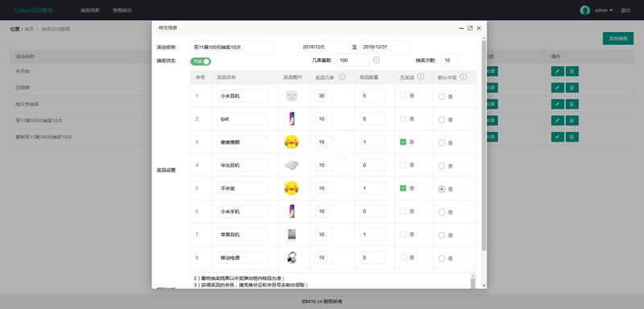Select 默认中奖 radio for 小米耳机

[441, 97]
